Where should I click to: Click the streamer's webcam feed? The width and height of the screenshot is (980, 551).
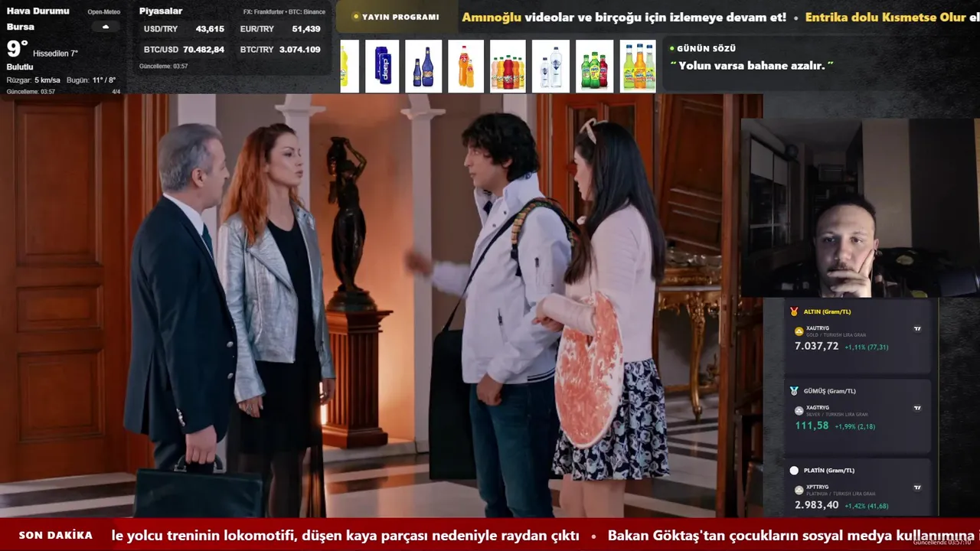pos(860,207)
